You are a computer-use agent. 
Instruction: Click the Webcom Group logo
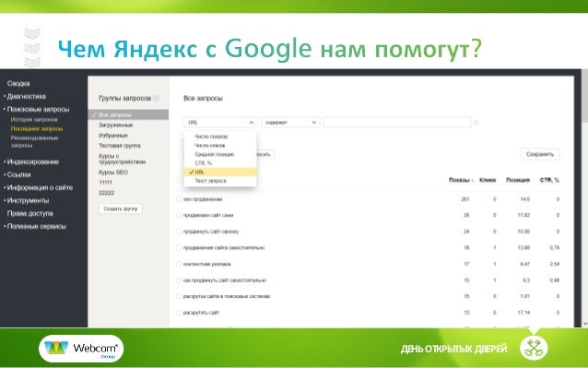point(81,349)
